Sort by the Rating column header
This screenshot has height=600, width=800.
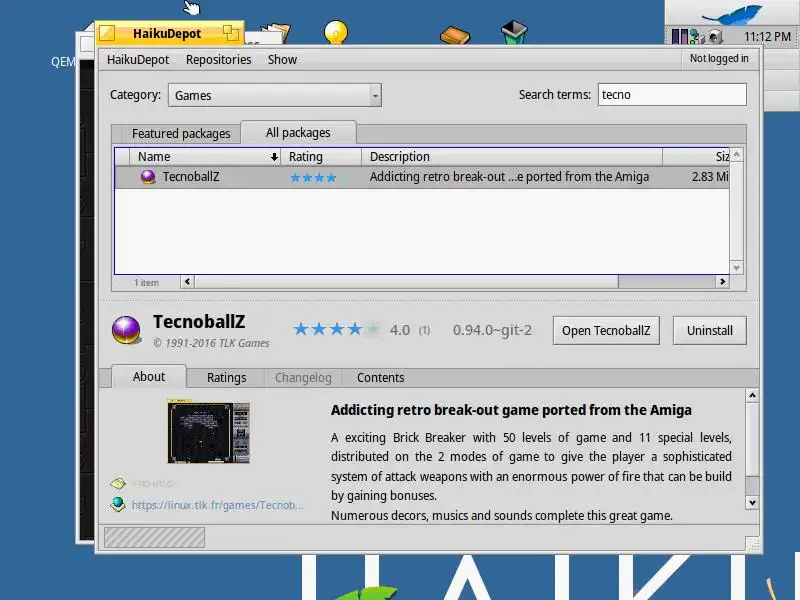tap(321, 157)
